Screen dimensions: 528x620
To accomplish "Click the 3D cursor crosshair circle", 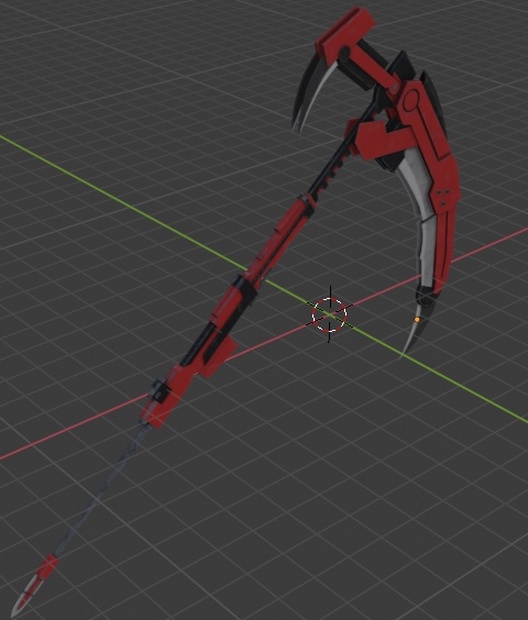I will pyautogui.click(x=329, y=315).
